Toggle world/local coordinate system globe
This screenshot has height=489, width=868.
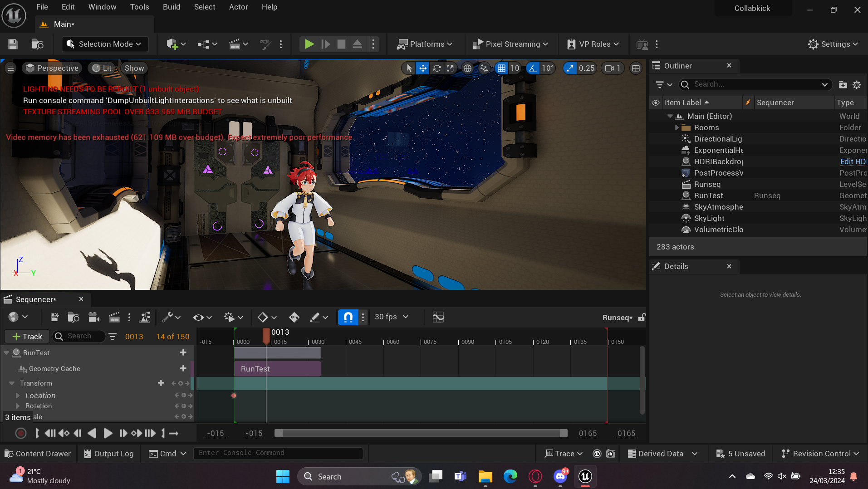(x=467, y=68)
